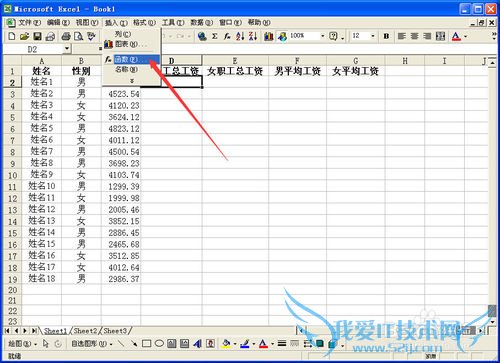500x363 pixels.
Task: Open the 编辑 Edit menu
Action: [58, 22]
